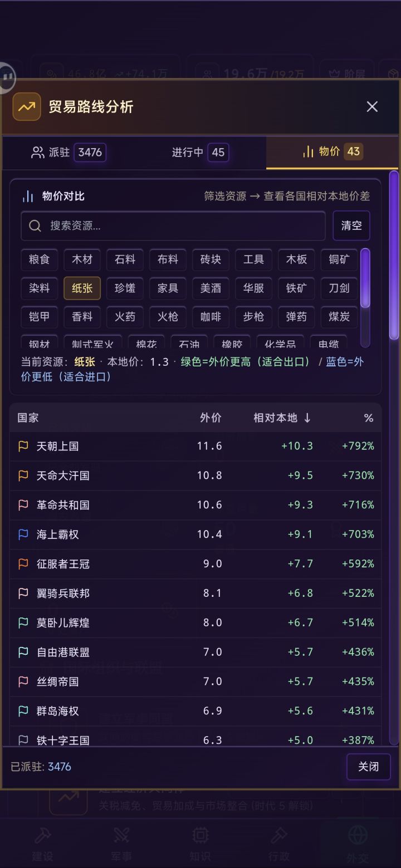
Task: Select the 火枪 resource chip
Action: (168, 317)
